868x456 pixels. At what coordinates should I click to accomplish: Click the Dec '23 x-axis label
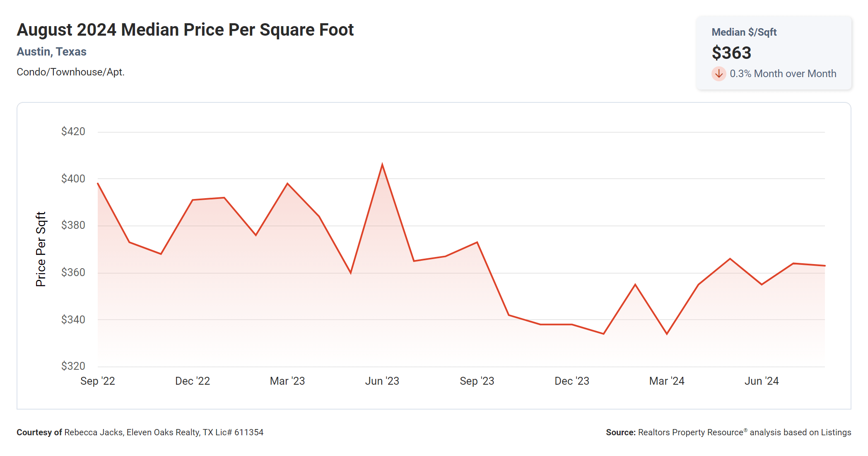pyautogui.click(x=571, y=381)
